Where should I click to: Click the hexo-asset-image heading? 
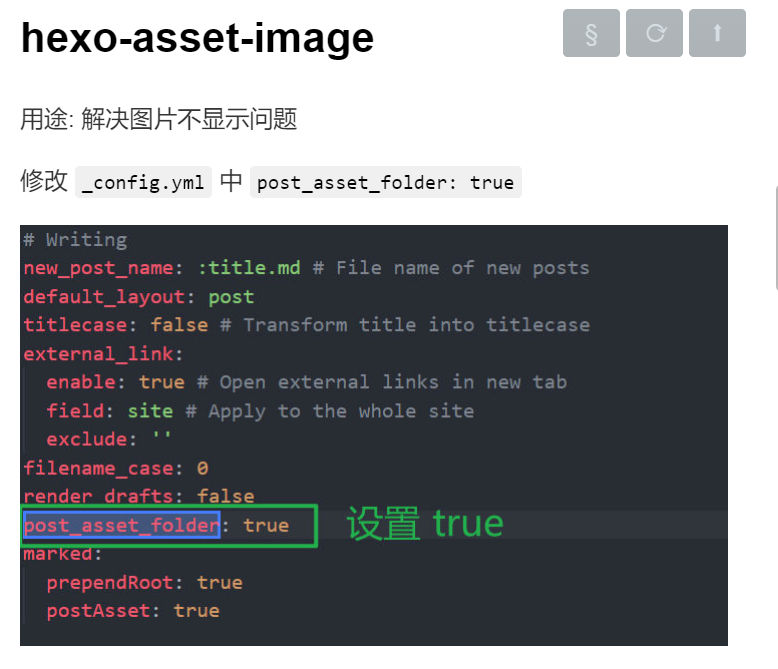pos(197,38)
